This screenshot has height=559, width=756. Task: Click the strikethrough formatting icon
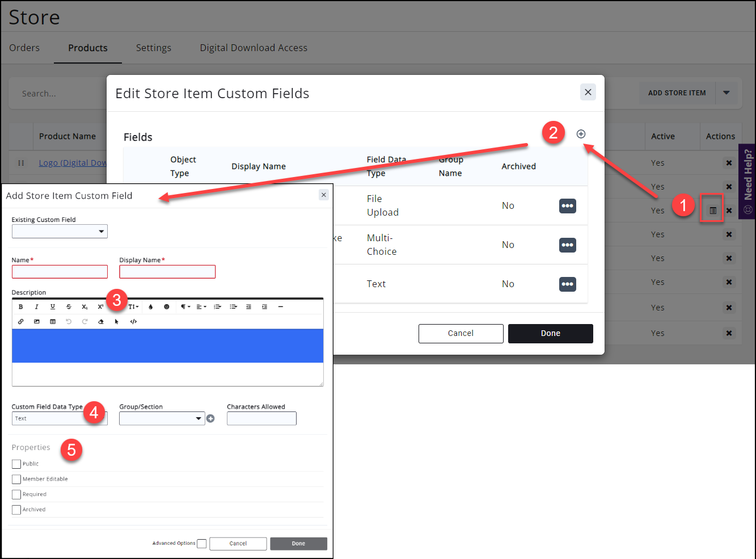pyautogui.click(x=69, y=307)
